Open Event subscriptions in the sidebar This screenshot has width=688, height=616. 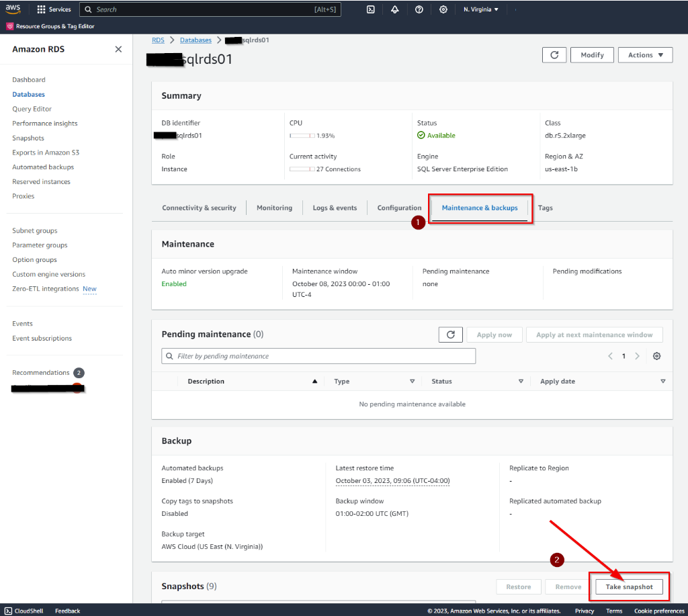click(42, 339)
